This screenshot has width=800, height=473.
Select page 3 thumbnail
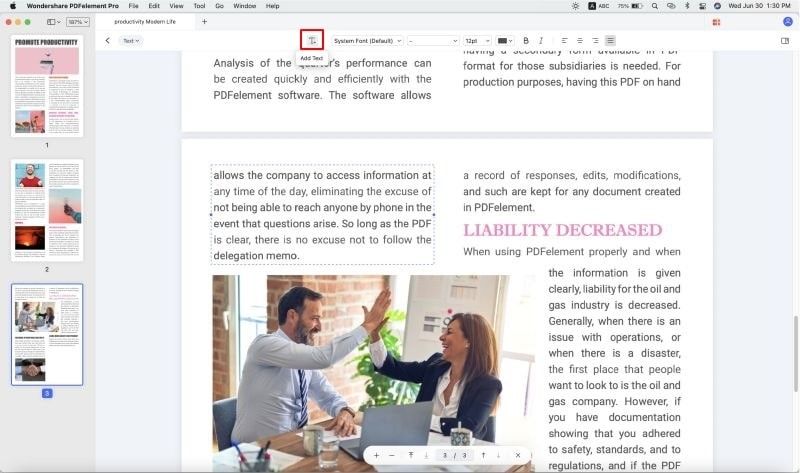tap(47, 334)
